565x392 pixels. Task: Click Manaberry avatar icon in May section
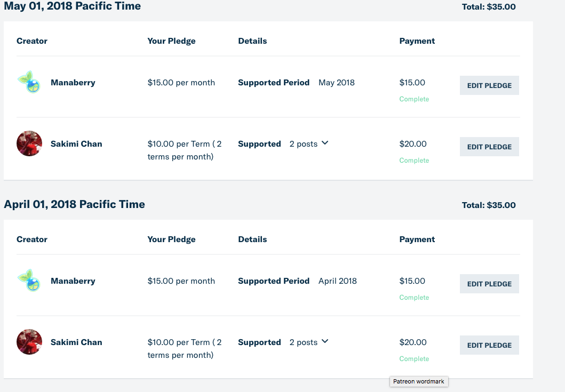[29, 82]
